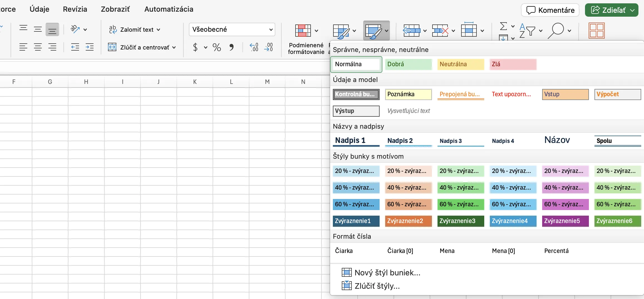644x299 pixels.
Task: Click the sort and filter icon
Action: pyautogui.click(x=527, y=31)
